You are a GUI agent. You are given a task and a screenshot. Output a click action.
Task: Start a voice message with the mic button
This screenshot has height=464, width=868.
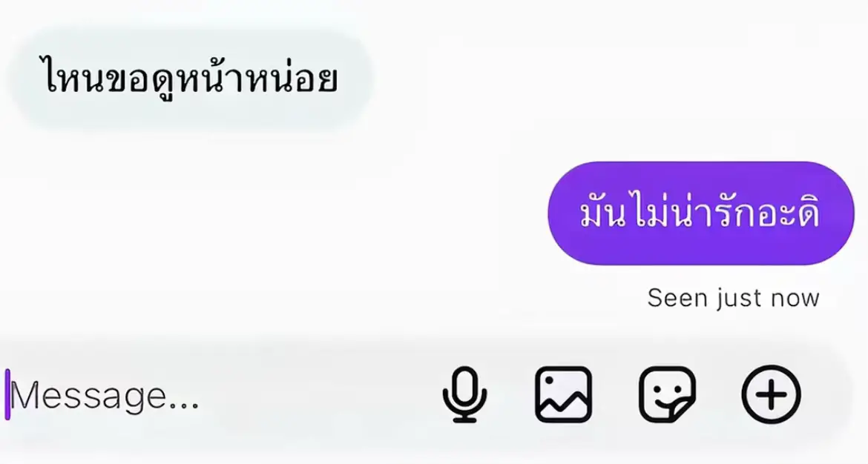click(465, 395)
